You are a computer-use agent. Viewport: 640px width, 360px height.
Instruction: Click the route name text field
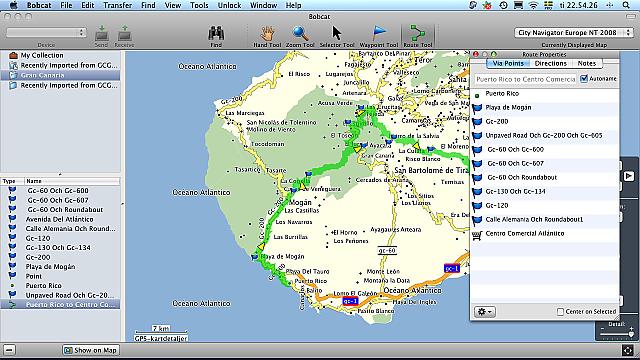pos(525,79)
